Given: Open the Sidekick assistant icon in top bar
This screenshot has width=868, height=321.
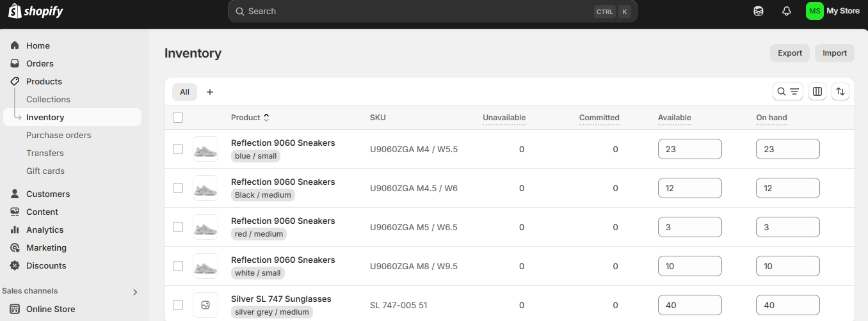Looking at the screenshot, I should [759, 11].
